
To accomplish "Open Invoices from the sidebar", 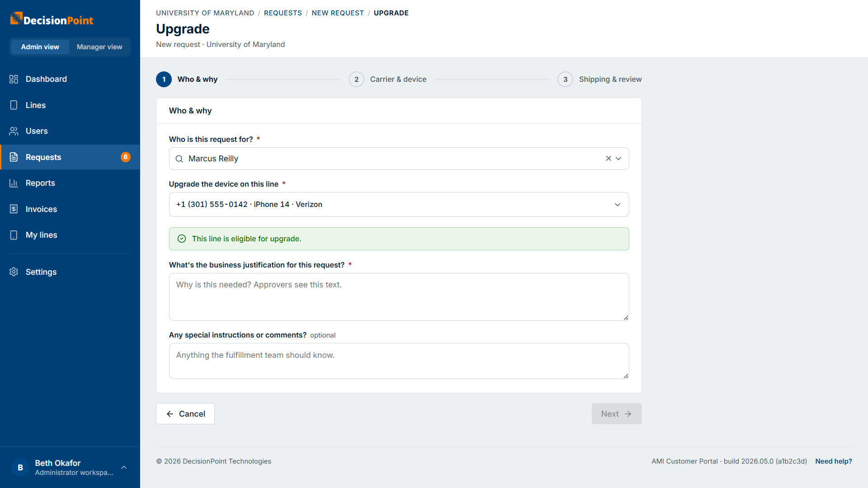I will point(70,209).
